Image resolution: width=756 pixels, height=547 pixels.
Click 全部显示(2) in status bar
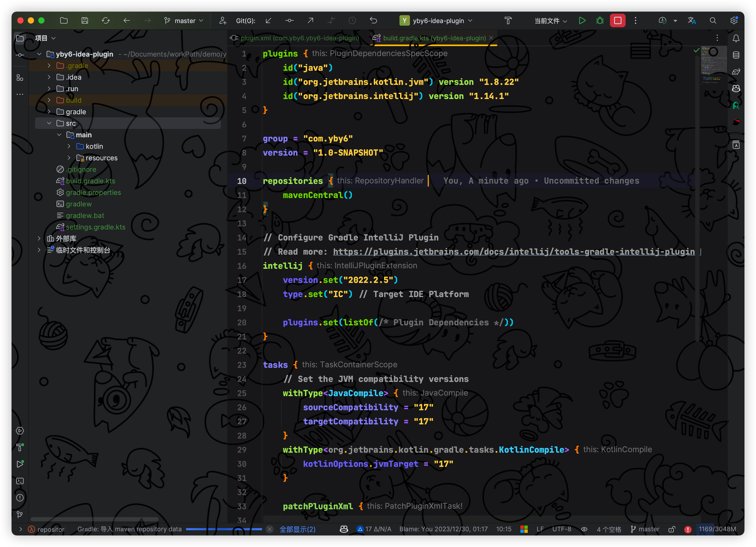(297, 529)
